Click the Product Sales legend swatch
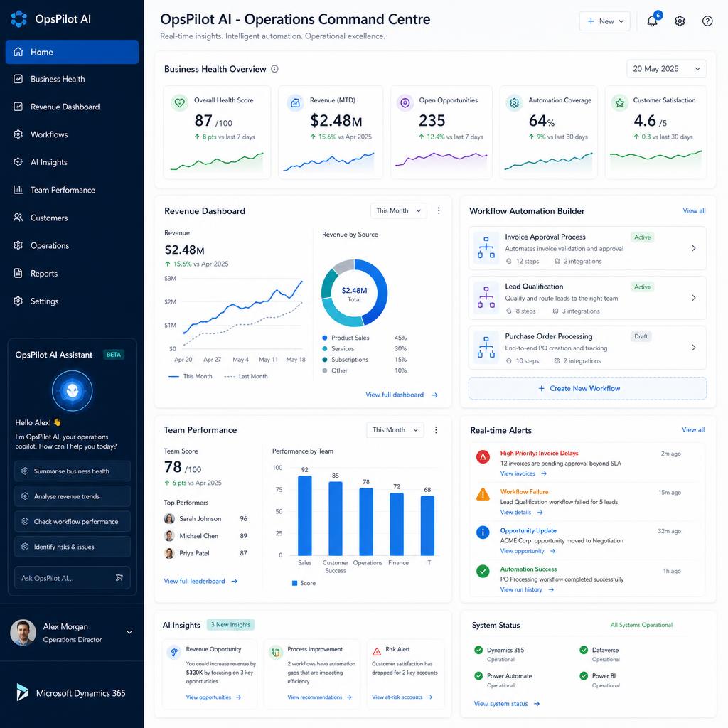This screenshot has height=728, width=728. click(324, 338)
